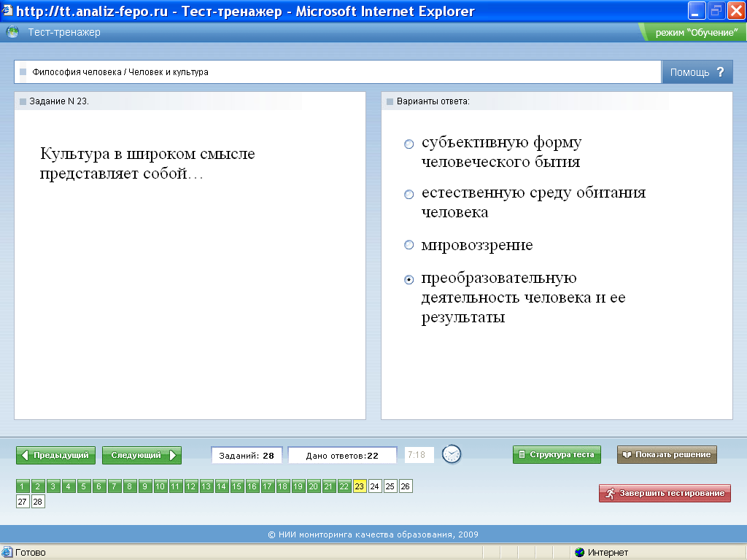
Task: Finish test with Завершить тестирование
Action: [x=665, y=494]
